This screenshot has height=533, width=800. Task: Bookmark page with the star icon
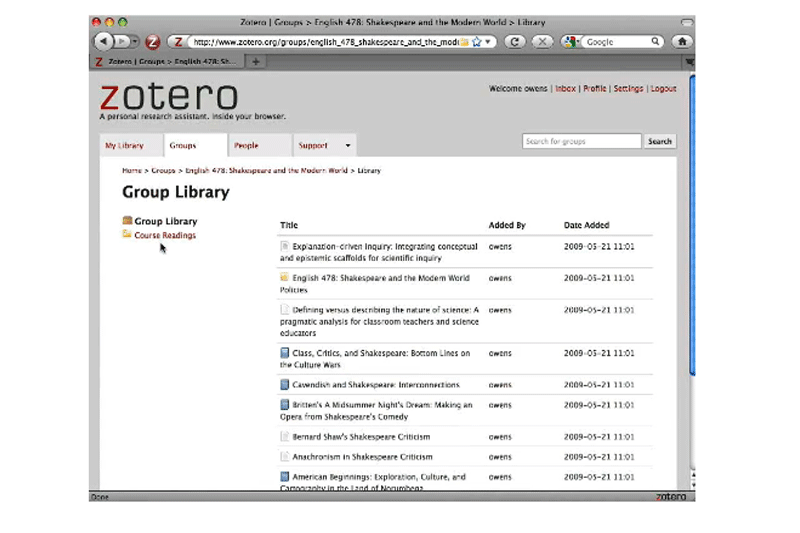[x=477, y=42]
